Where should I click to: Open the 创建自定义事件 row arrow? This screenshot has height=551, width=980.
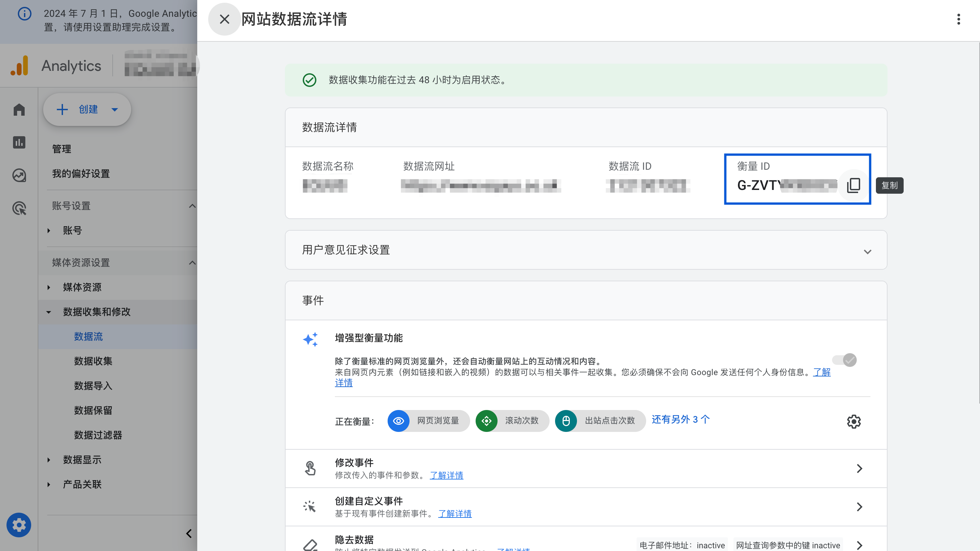(x=859, y=507)
